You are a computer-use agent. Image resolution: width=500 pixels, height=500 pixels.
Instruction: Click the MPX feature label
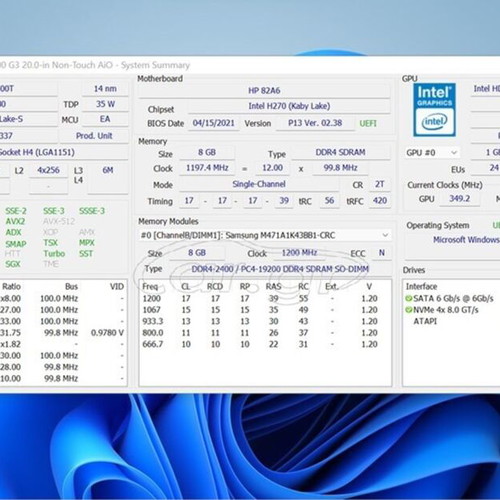point(87,243)
